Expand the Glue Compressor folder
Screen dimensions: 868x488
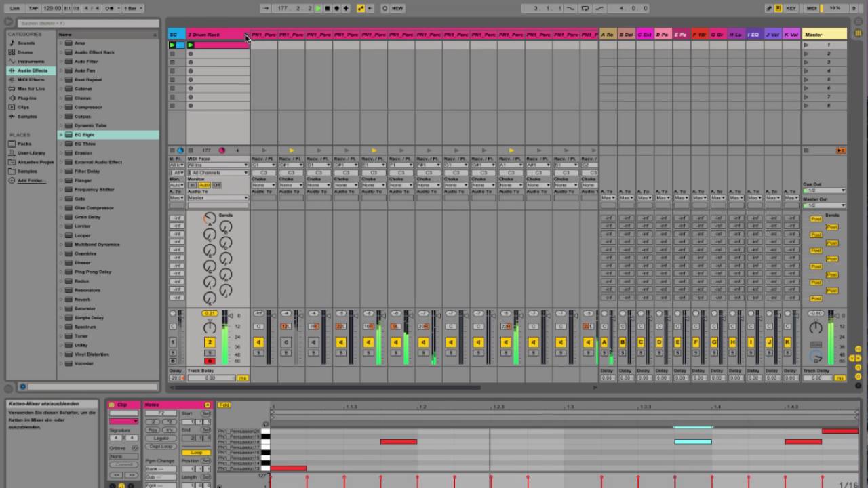[61, 207]
